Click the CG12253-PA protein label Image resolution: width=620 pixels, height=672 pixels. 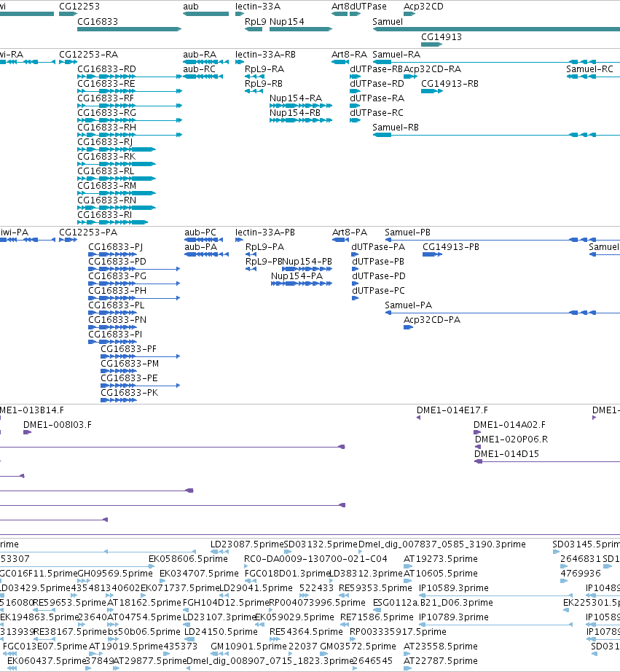88,233
